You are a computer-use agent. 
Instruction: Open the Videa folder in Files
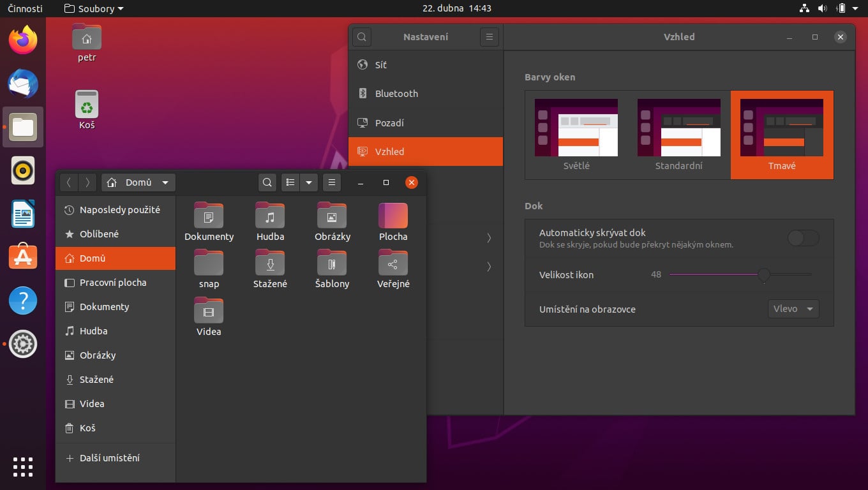pyautogui.click(x=208, y=316)
